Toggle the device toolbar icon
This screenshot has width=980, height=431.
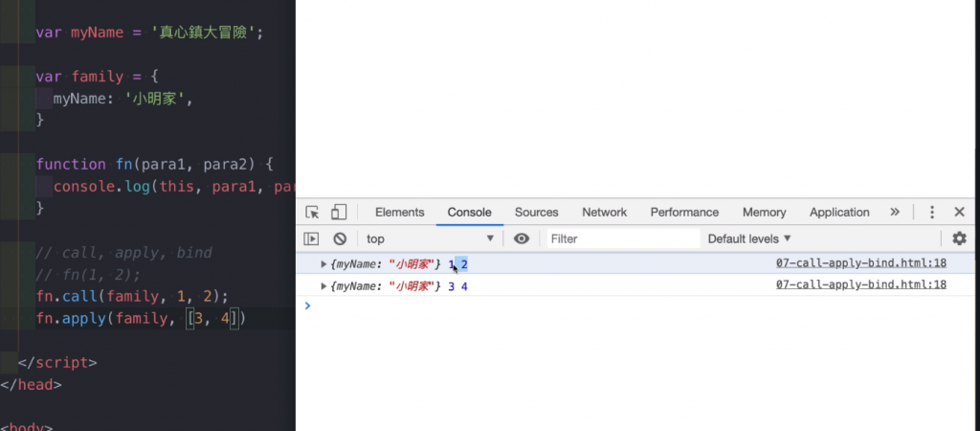tap(339, 212)
